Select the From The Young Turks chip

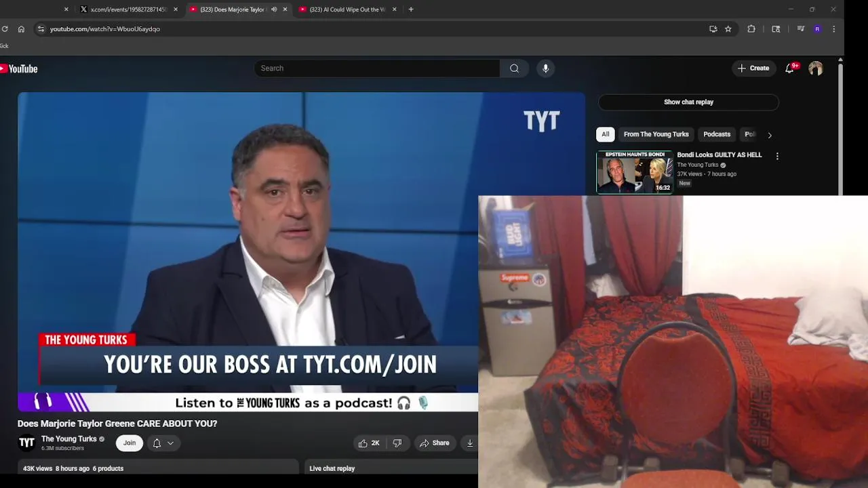pyautogui.click(x=656, y=134)
